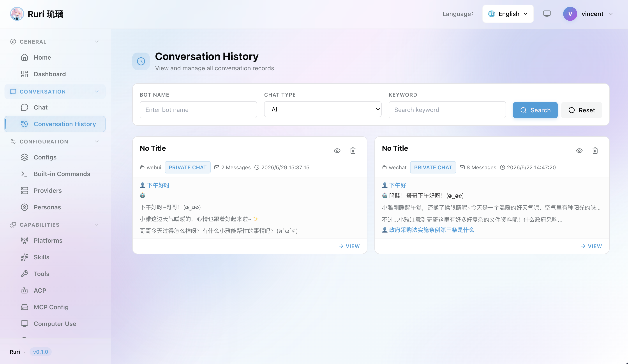Collapse the CAPABILITIES section chevron
The height and width of the screenshot is (364, 628).
pyautogui.click(x=97, y=225)
